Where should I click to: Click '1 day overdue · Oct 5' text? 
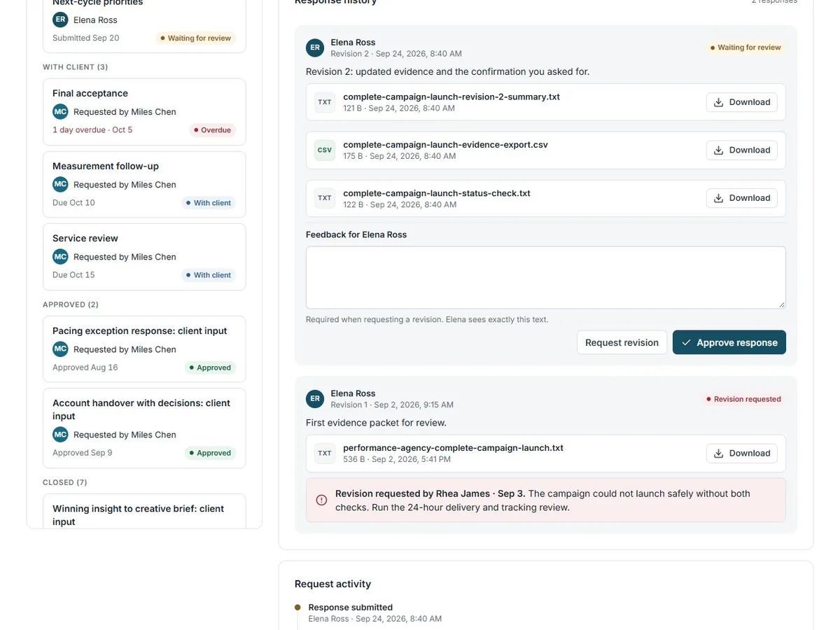92,130
